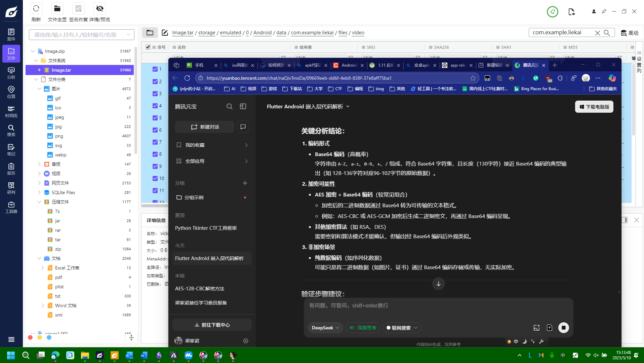Open the 工具箱 (Toolbox) sidebar section
Image resolution: width=644 pixels, height=363 pixels.
pos(11,207)
